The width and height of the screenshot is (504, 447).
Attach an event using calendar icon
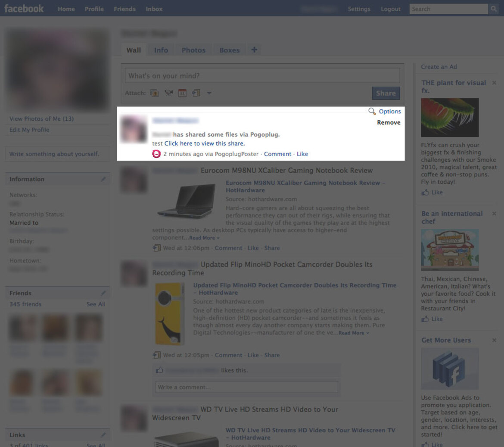[x=182, y=93]
